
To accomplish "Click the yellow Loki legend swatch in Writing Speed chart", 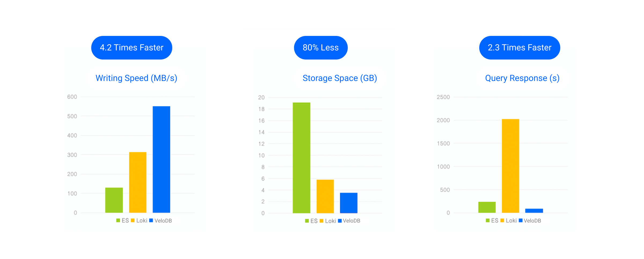I will 133,220.
